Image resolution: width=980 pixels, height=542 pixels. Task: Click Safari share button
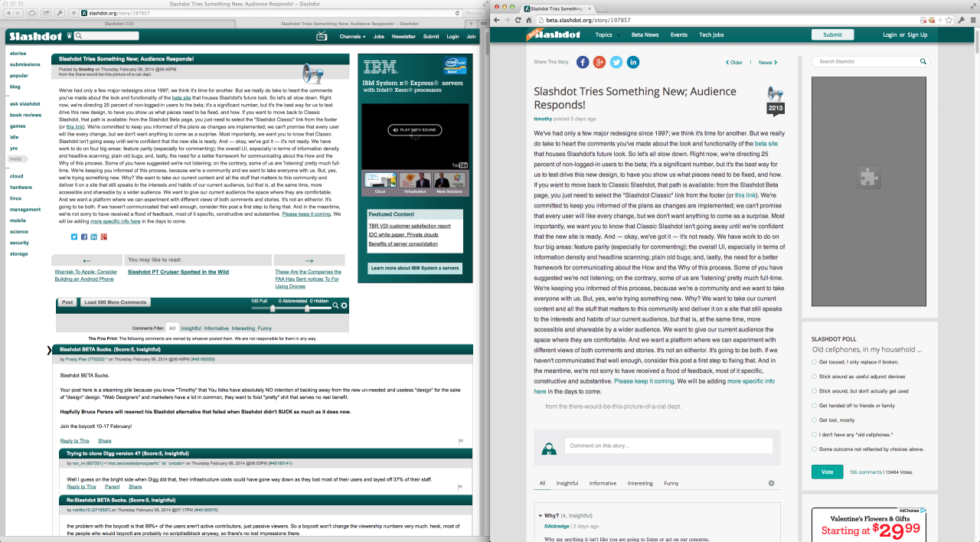pyautogui.click(x=46, y=13)
